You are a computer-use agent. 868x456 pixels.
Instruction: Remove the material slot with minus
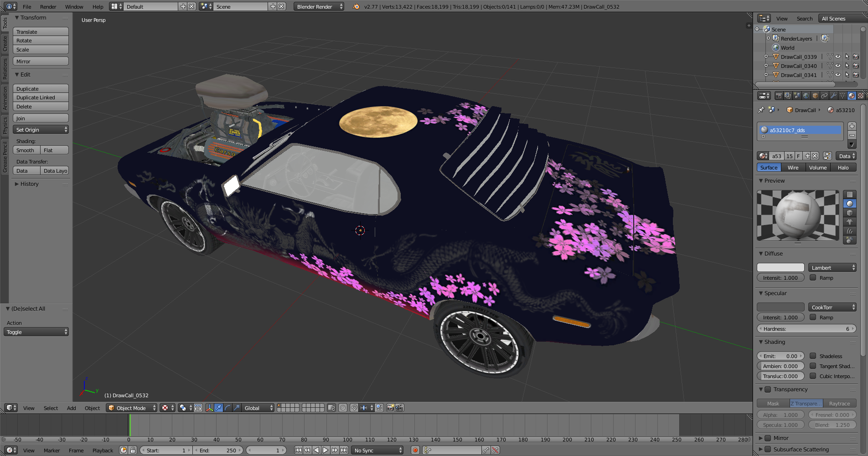852,135
